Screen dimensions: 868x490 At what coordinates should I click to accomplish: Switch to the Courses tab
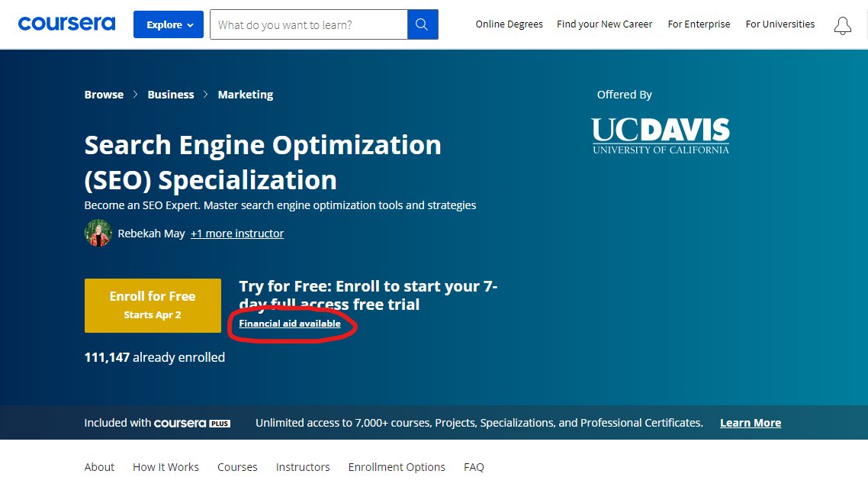pos(237,467)
